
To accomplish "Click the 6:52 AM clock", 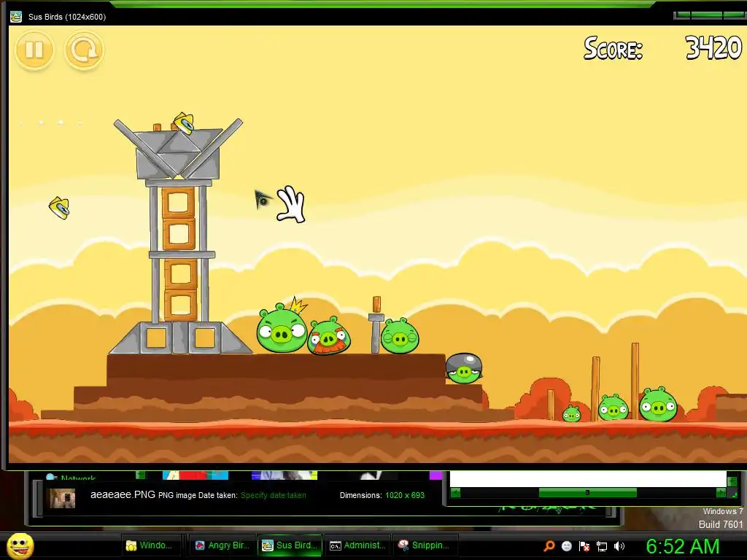I will pyautogui.click(x=683, y=546).
